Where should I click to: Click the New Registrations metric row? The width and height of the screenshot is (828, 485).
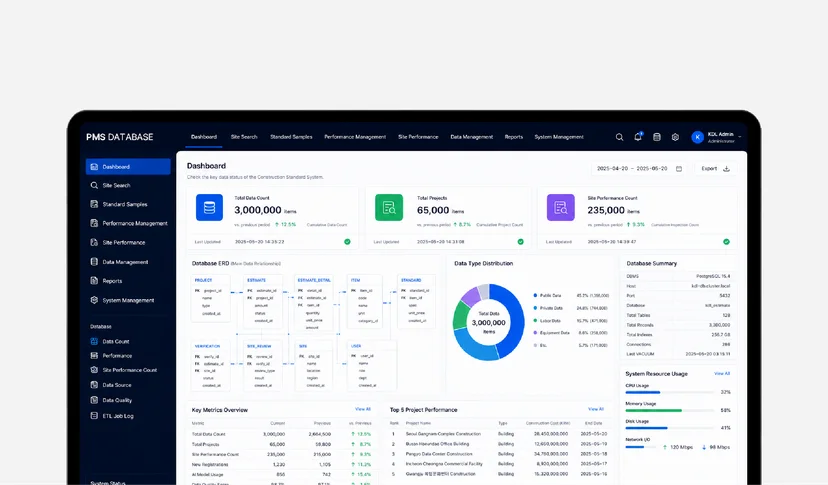pos(281,464)
